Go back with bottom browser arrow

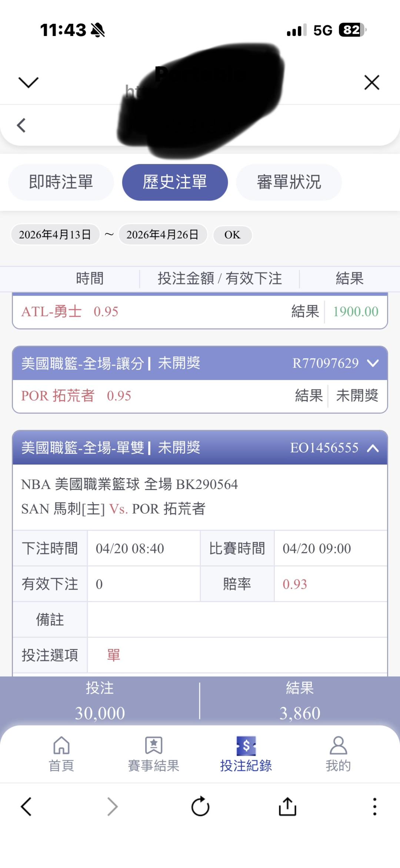[x=26, y=806]
